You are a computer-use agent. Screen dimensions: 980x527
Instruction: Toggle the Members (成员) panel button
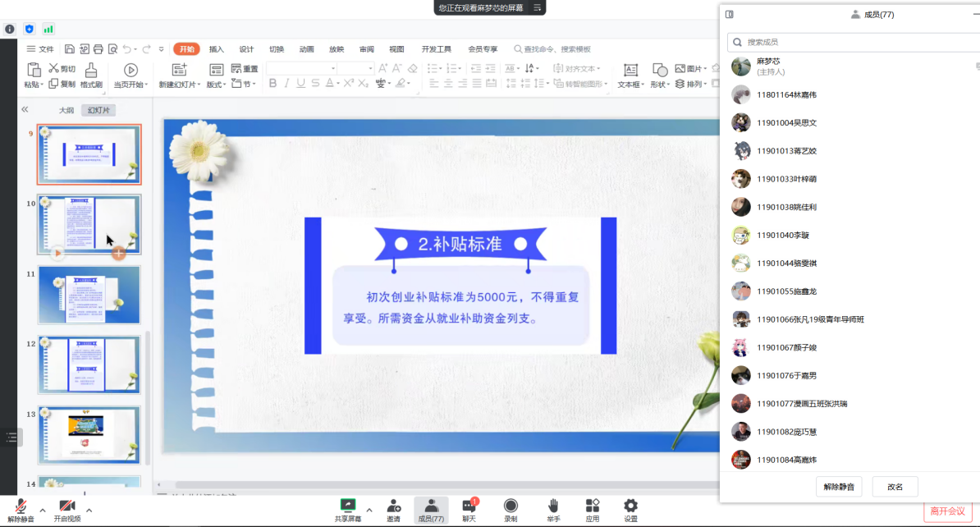tap(431, 510)
